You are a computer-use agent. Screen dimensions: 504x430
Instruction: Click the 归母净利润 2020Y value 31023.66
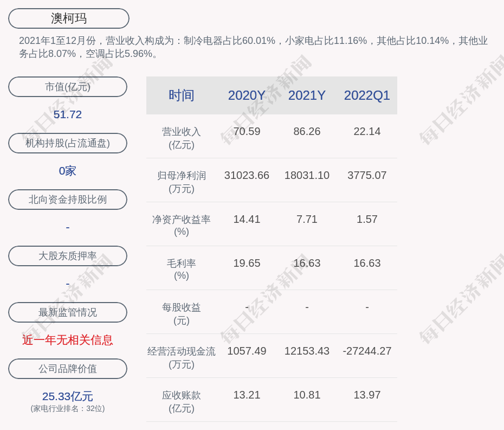click(x=247, y=176)
